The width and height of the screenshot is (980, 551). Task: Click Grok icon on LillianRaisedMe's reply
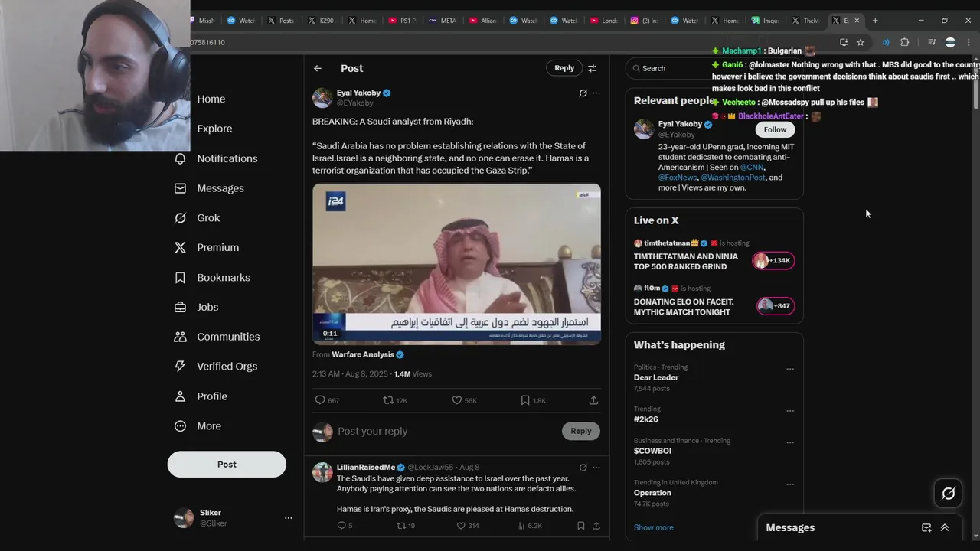[x=583, y=468]
